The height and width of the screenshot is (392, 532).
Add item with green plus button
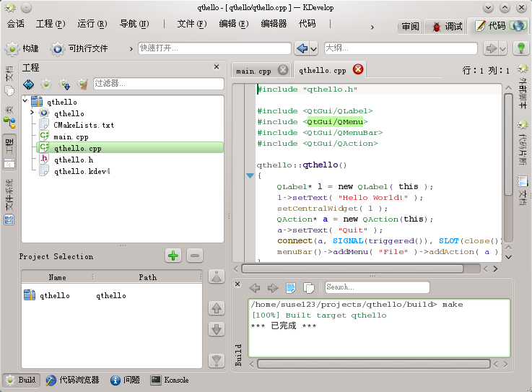coord(173,256)
